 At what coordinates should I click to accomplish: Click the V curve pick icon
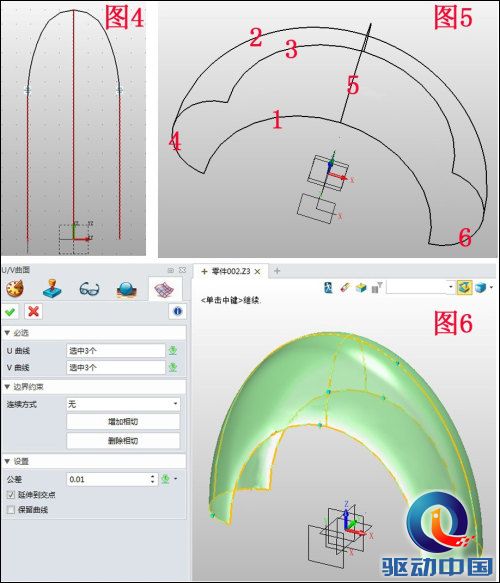pyautogui.click(x=173, y=368)
